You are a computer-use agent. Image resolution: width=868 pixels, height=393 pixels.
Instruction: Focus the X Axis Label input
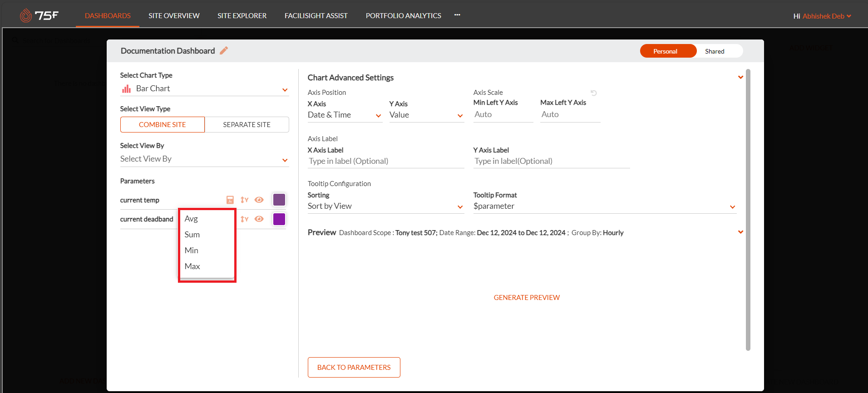(386, 161)
